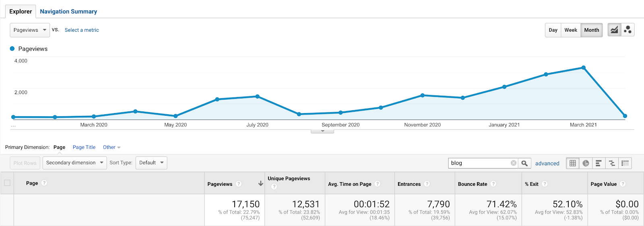Check the select-all rows checkbox
644x226 pixels.
tap(7, 183)
